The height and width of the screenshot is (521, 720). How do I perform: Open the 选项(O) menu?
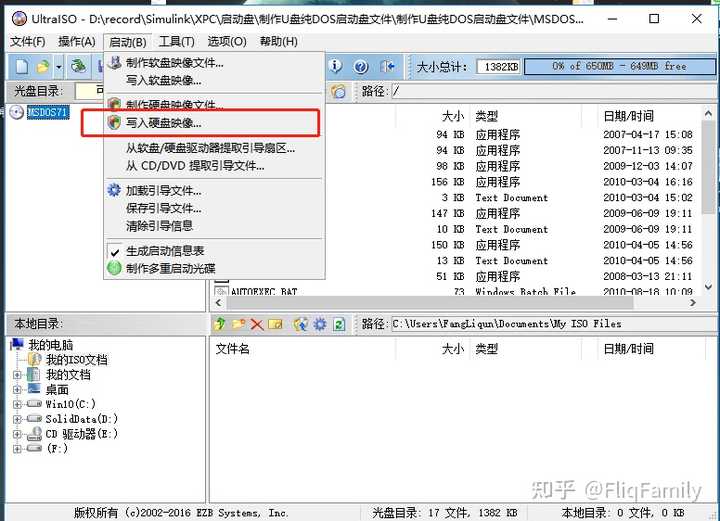pyautogui.click(x=227, y=42)
